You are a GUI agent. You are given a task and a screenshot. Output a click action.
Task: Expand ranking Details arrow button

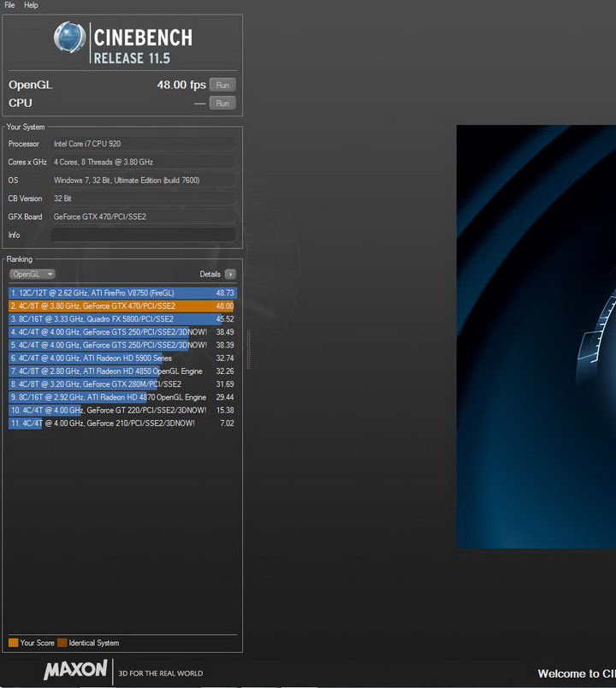tap(230, 274)
